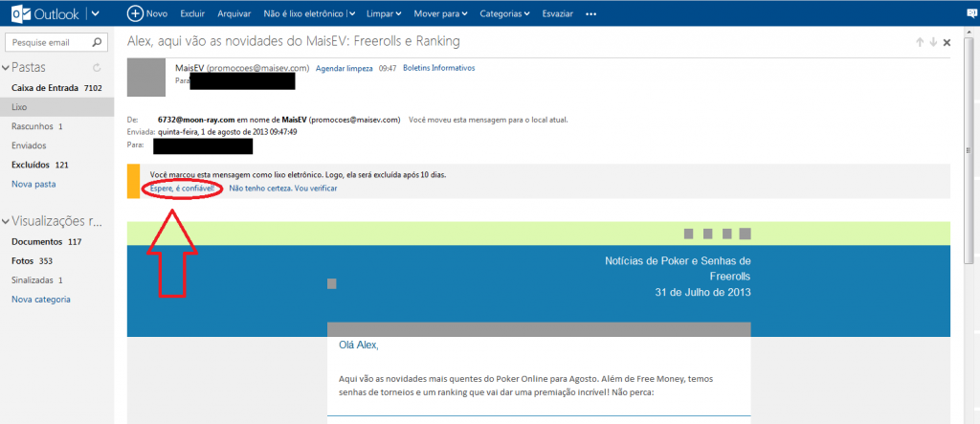The image size is (980, 424).
Task: Click the Nova categoria link
Action: [x=40, y=300]
